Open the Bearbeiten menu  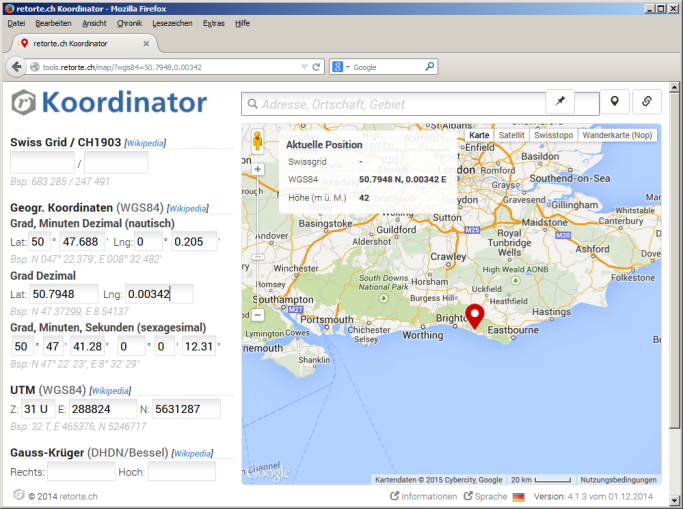tap(53, 24)
